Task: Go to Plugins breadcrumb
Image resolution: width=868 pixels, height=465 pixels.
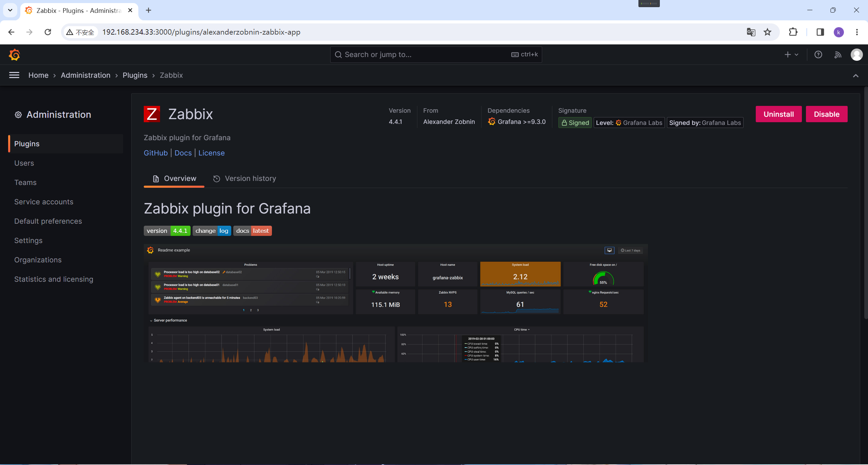Action: pos(135,75)
